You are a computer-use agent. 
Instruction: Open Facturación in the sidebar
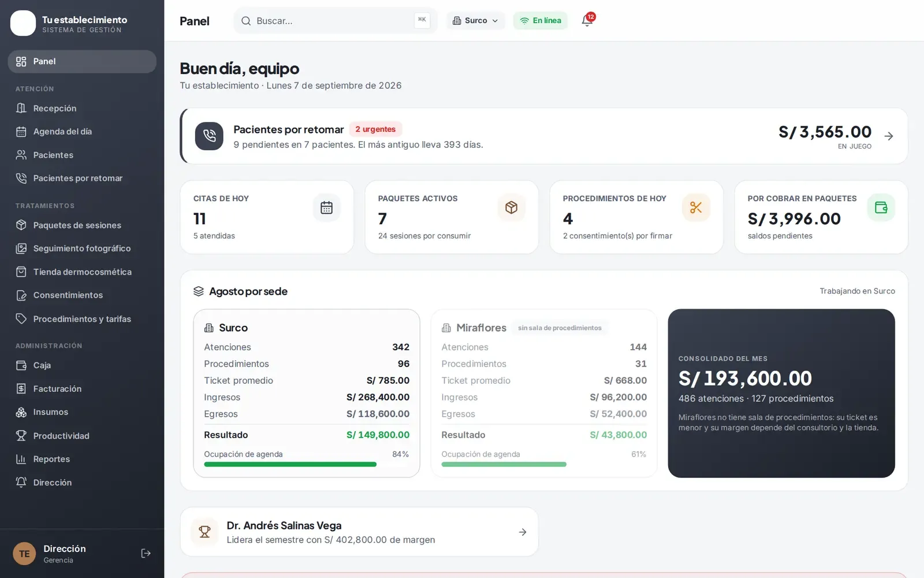(x=82, y=389)
